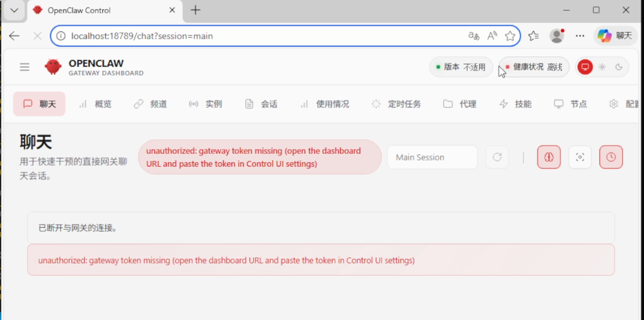Click the refresh chat icon button
644x320 pixels.
click(497, 157)
